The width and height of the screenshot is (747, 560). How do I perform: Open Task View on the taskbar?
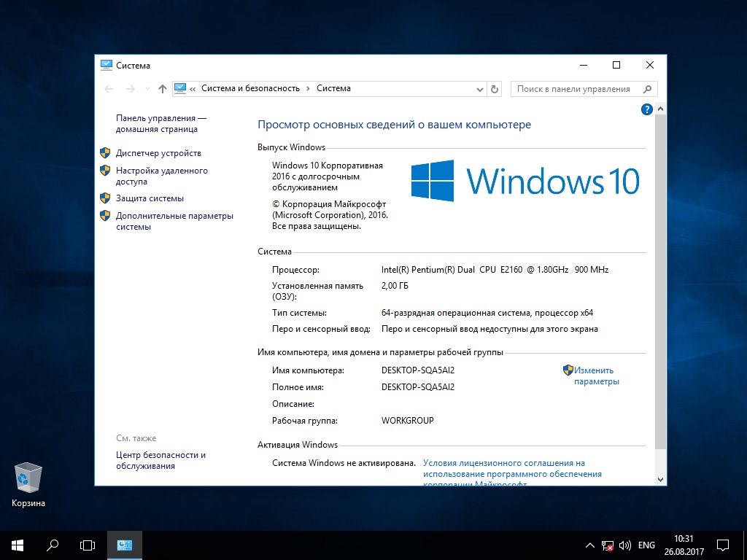coord(88,545)
